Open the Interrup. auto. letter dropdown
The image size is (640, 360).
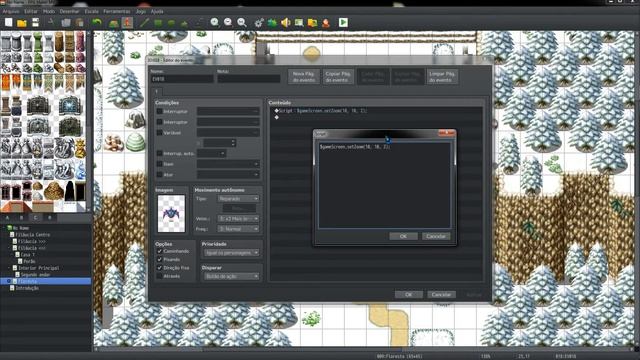click(x=211, y=153)
